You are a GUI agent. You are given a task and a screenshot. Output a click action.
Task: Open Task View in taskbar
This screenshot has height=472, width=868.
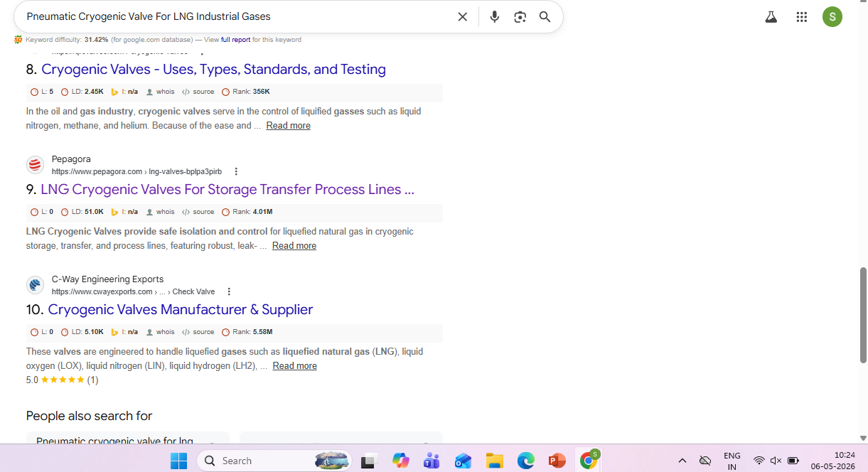point(368,461)
